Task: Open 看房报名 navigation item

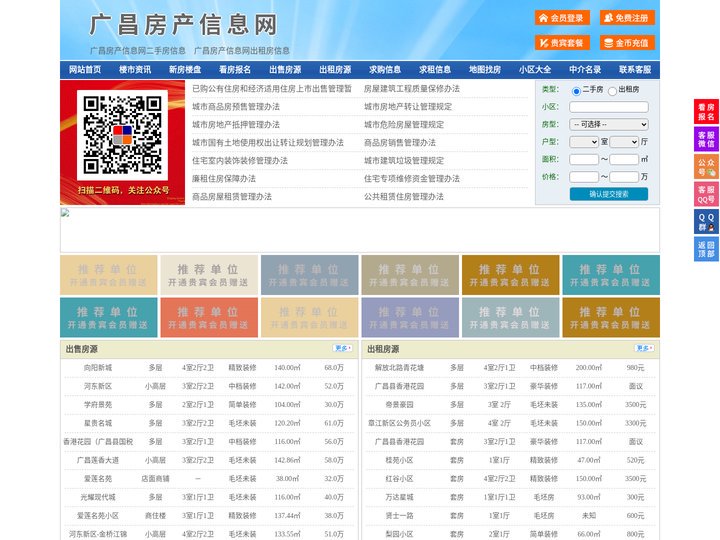Action: pyautogui.click(x=235, y=70)
